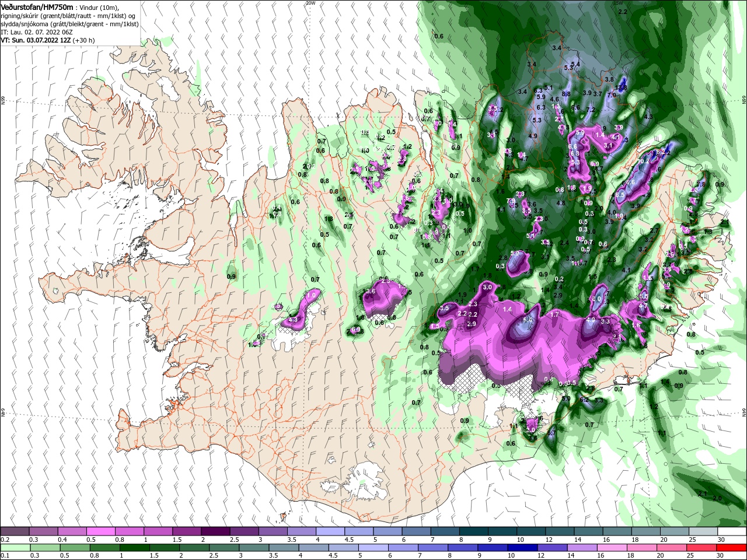
Task: Click the Veðurstofan/HM750m title text
Action: point(37,6)
